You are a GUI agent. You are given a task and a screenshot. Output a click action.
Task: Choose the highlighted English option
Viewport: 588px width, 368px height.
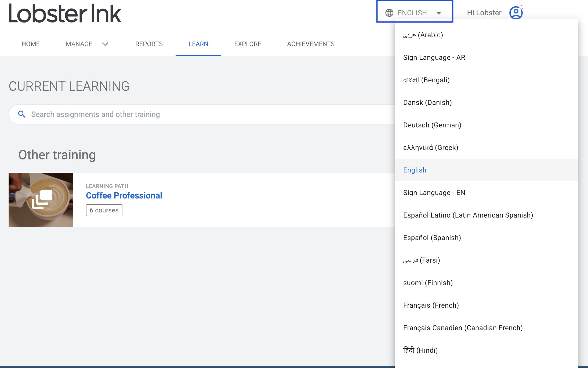click(486, 170)
